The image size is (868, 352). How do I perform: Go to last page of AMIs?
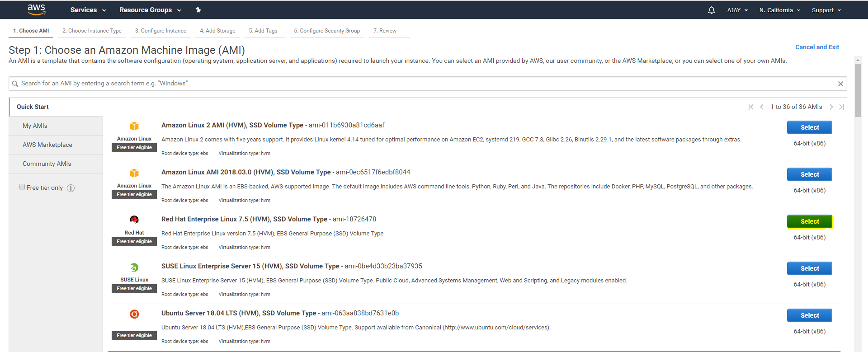[x=841, y=107]
